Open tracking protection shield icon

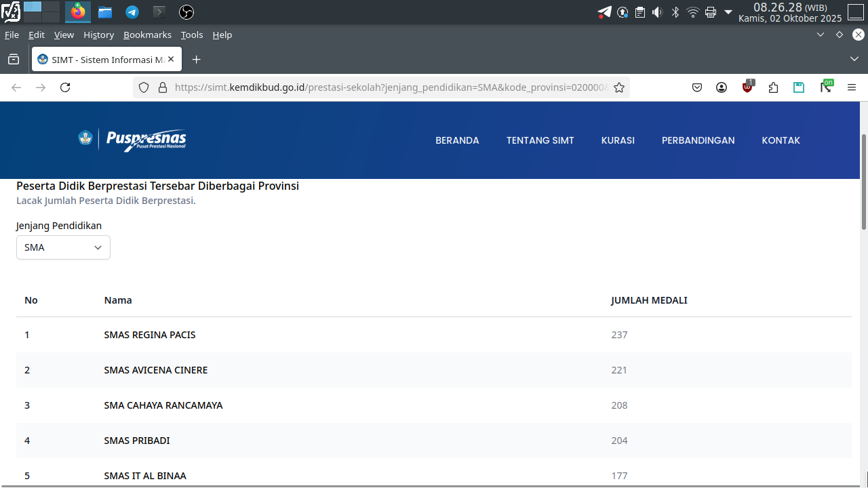click(x=144, y=87)
